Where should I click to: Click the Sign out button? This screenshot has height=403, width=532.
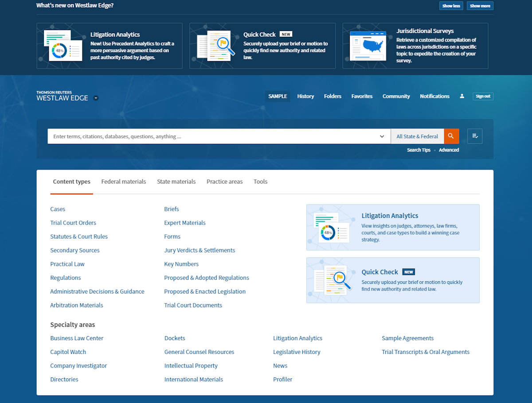point(483,96)
